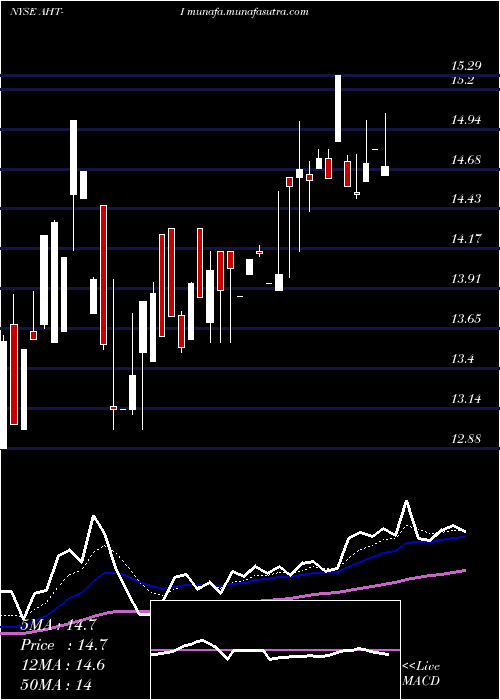The height and width of the screenshot is (700, 500).
Task: Click the 13.4 price axis label
Action: click(462, 358)
